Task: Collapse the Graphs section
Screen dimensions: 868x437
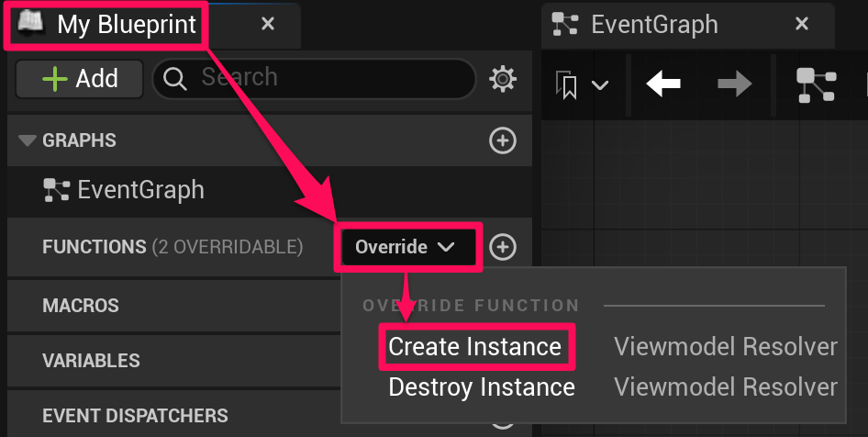Action: 27,140
